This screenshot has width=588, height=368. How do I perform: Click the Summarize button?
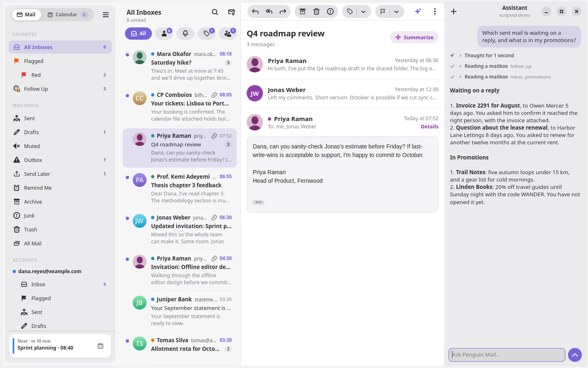(x=414, y=37)
